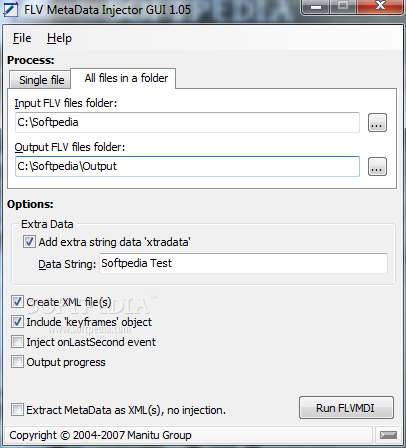406x448 pixels.
Task: Enable the Output progress checkbox
Action: pyautogui.click(x=17, y=362)
